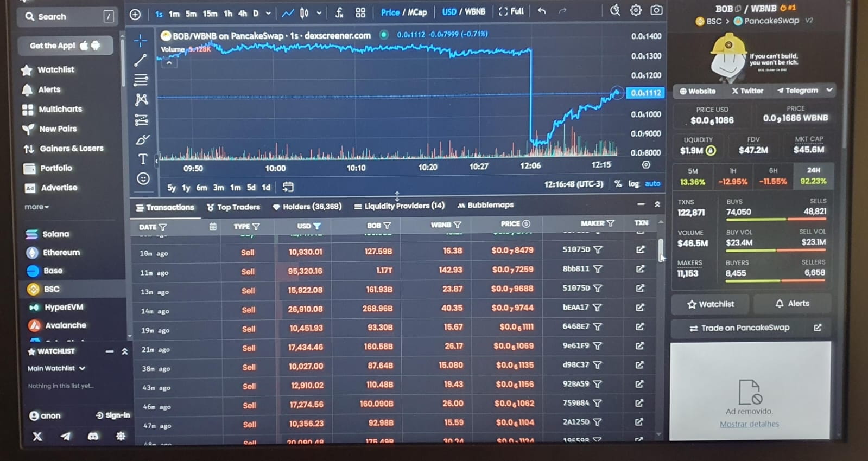Select the Avalanche chain

[x=58, y=325]
